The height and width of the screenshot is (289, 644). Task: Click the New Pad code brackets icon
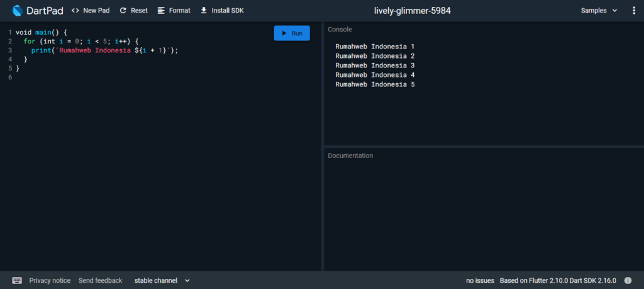click(x=75, y=11)
